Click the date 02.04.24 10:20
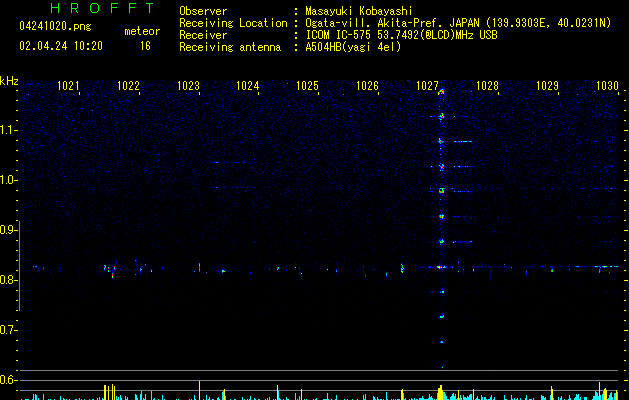The height and width of the screenshot is (400, 629). (x=61, y=46)
